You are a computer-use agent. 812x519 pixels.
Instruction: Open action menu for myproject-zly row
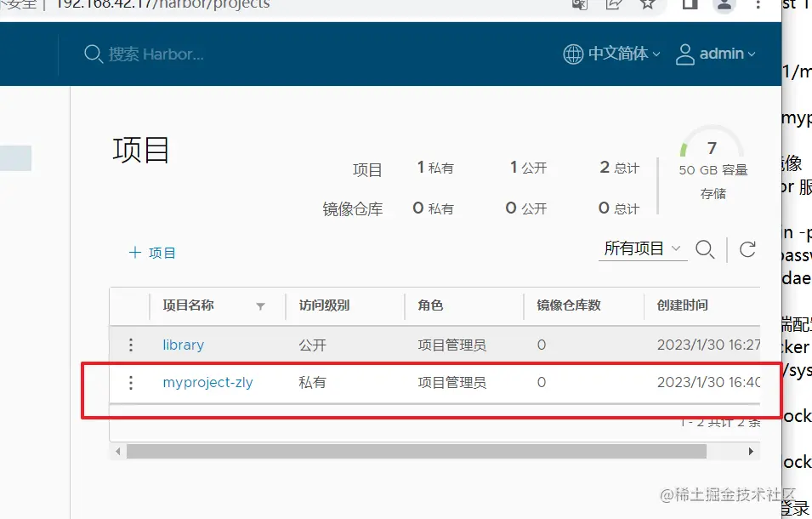tap(130, 382)
